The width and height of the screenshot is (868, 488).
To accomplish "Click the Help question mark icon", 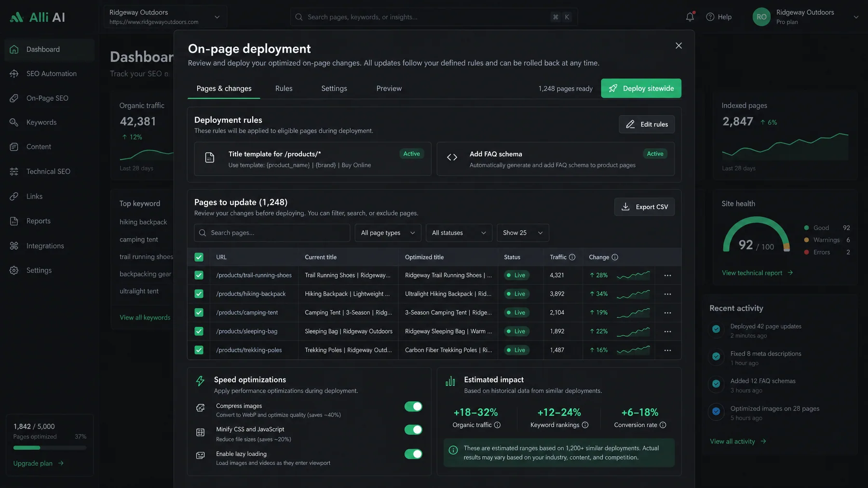I will [x=710, y=17].
